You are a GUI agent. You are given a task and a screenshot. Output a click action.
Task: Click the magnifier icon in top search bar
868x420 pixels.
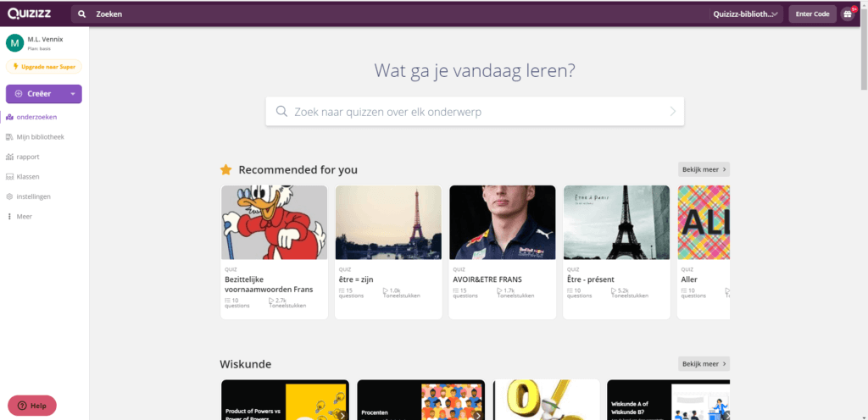[x=82, y=14]
